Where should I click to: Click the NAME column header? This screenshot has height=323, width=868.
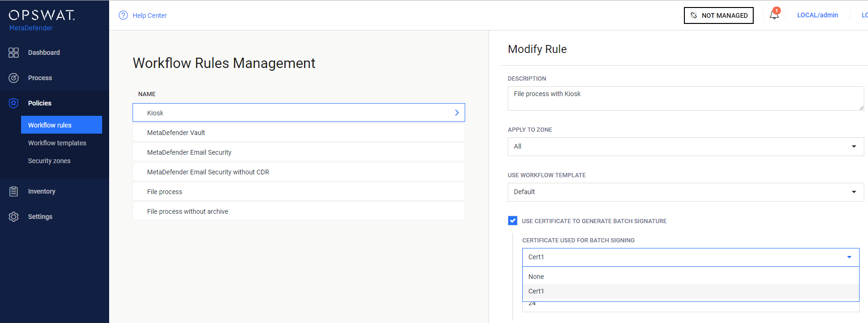click(x=147, y=94)
